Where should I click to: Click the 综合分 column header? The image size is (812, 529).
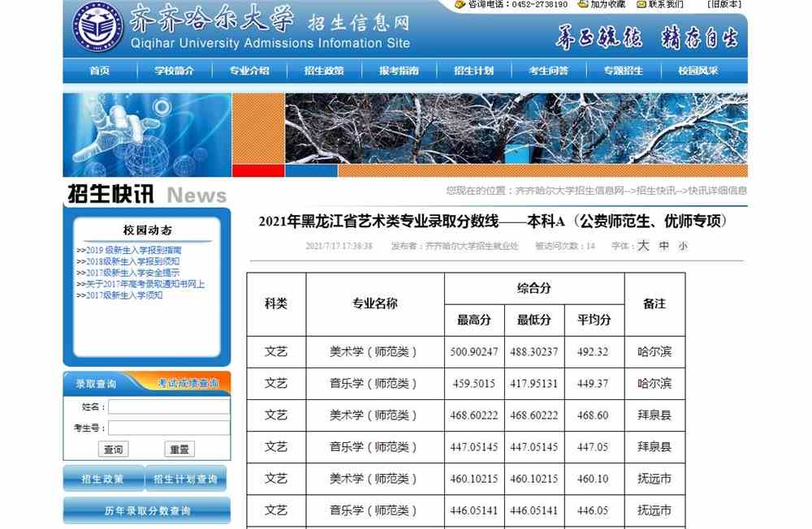pyautogui.click(x=534, y=288)
